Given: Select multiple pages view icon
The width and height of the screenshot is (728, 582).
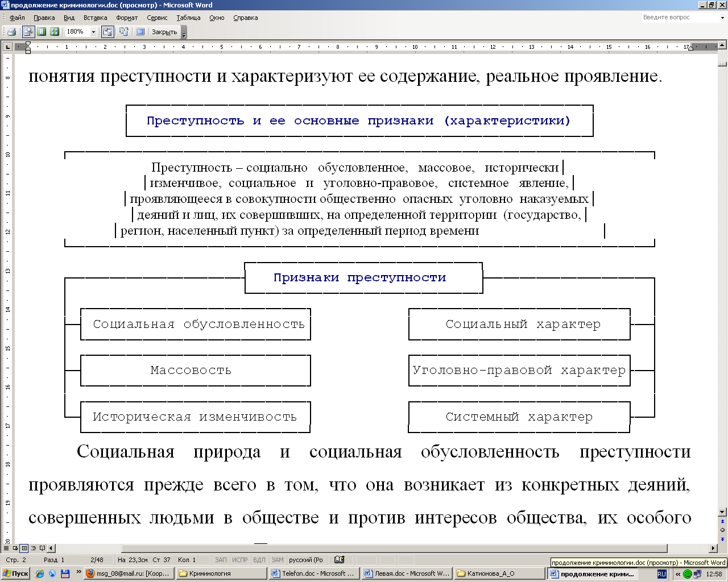Looking at the screenshot, I should tap(55, 32).
